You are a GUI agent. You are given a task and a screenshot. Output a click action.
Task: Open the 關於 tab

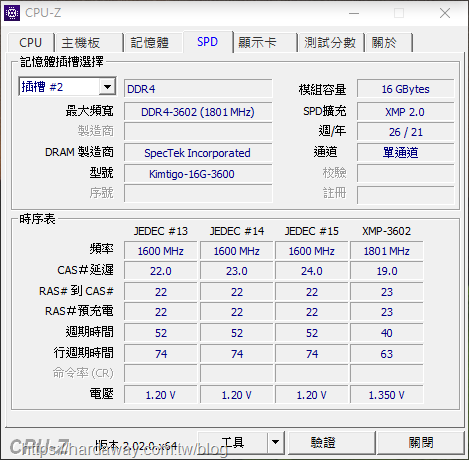click(389, 43)
